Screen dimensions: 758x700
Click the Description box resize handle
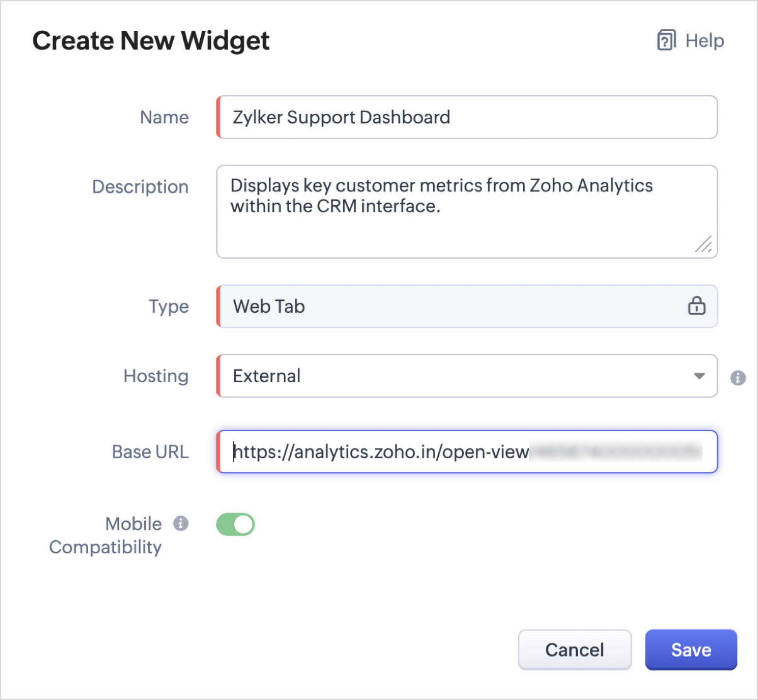pos(703,244)
